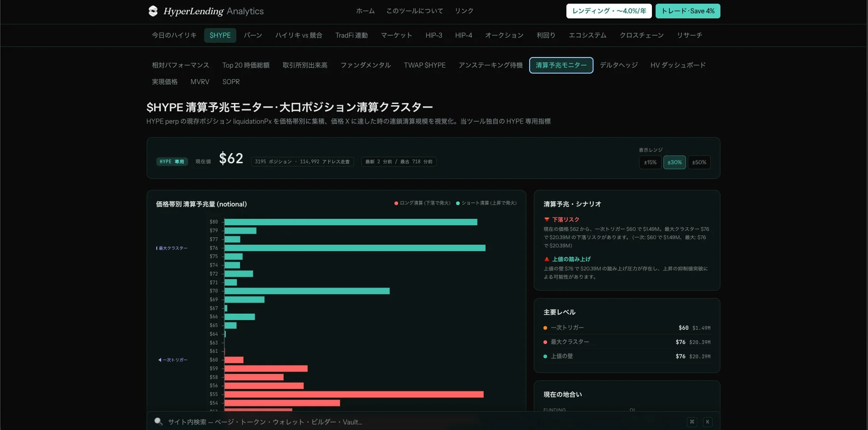Screen dimensions: 868x430
Task: Open the アンステーキング待機 sub-tab
Action: pyautogui.click(x=491, y=65)
